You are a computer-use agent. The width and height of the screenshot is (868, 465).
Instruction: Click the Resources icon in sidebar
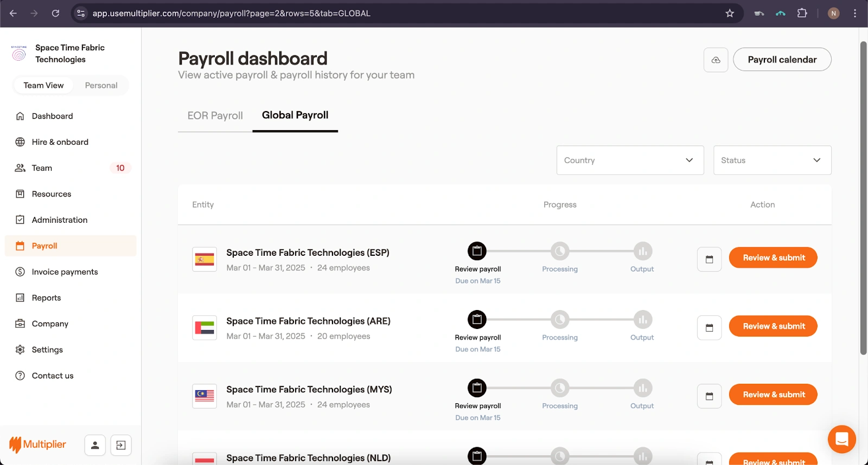click(20, 194)
